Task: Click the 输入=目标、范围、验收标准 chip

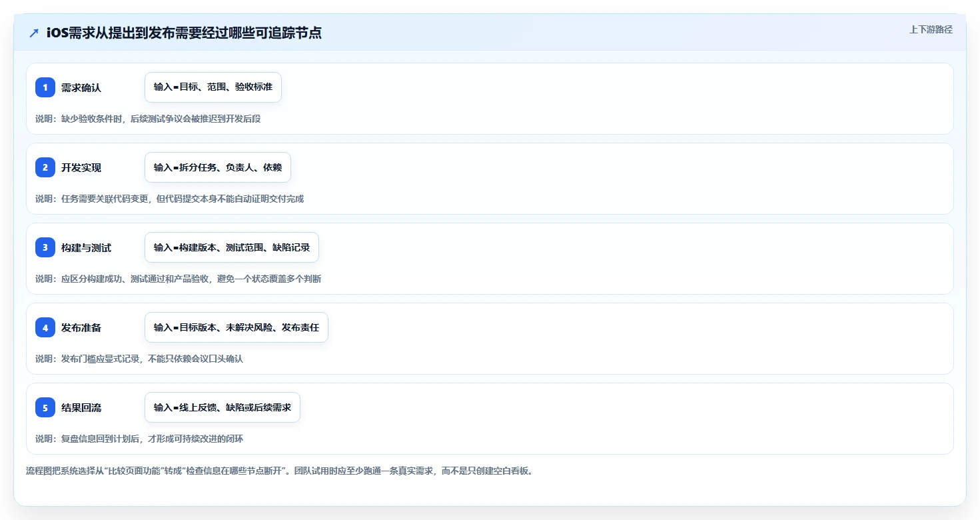Action: (x=213, y=87)
